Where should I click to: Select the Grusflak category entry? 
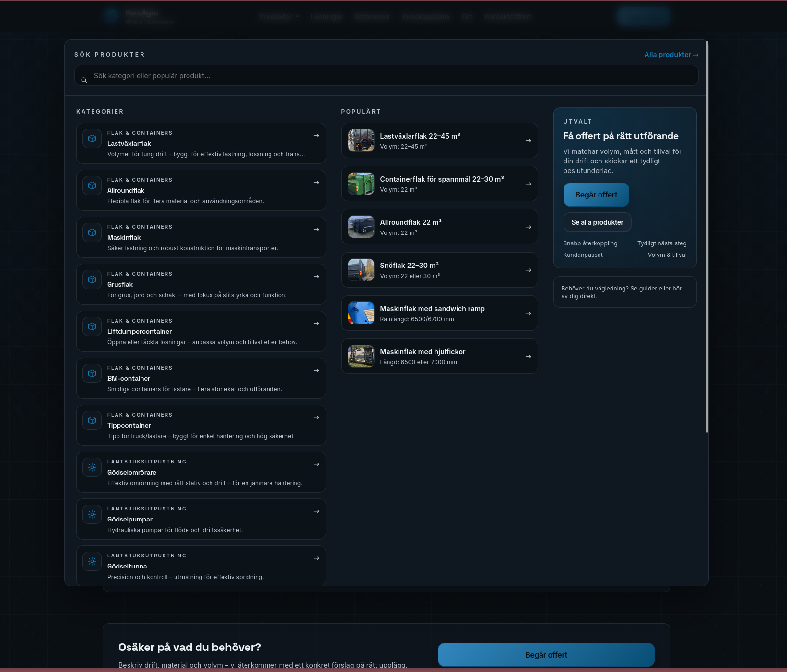[200, 284]
